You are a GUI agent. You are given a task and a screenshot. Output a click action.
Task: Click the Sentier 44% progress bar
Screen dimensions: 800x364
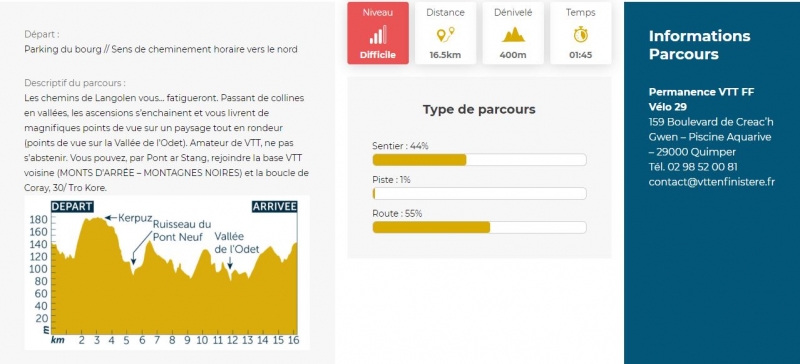(480, 160)
